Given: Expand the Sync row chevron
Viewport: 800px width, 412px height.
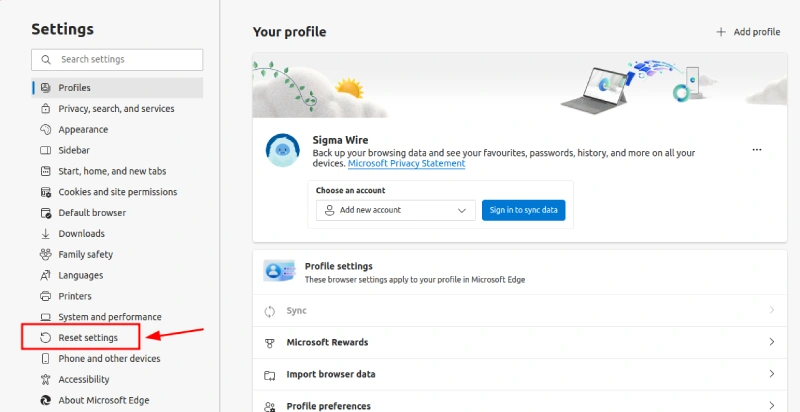Looking at the screenshot, I should [x=771, y=310].
